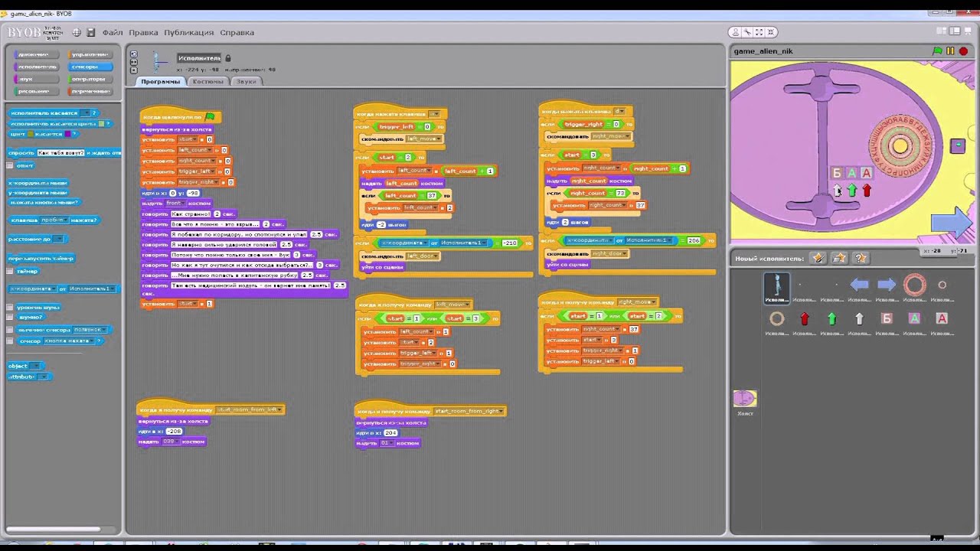The image size is (980, 551).
Task: Select the shrink sprite tool
Action: (770, 32)
